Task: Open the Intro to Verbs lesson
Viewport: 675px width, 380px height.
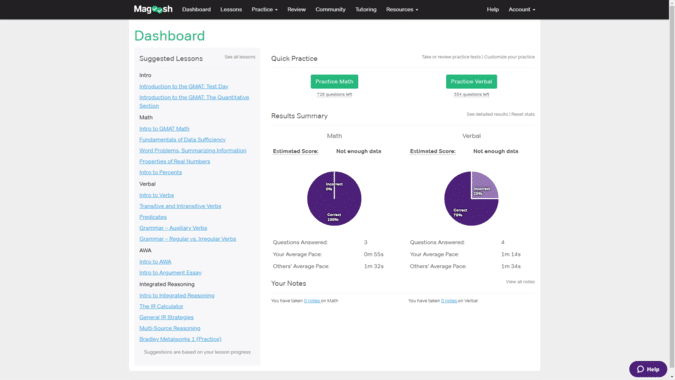Action: tap(157, 195)
